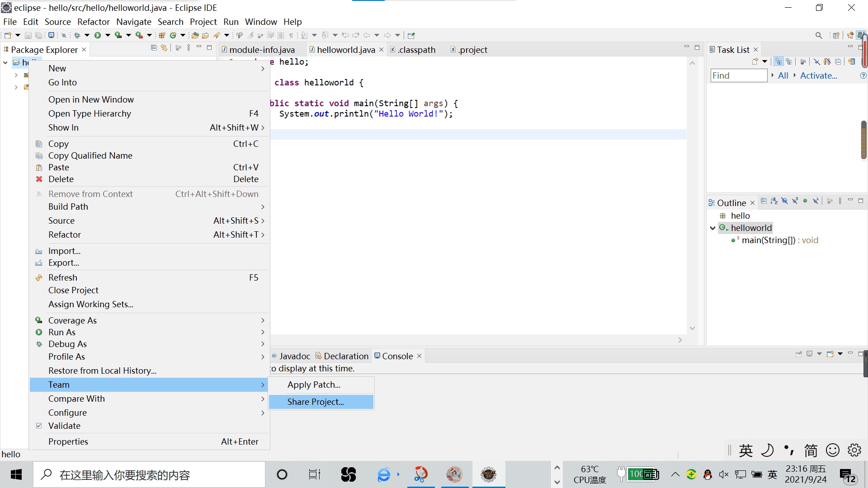Image resolution: width=868 pixels, height=488 pixels.
Task: Click the Find field in Task List
Action: pos(739,76)
